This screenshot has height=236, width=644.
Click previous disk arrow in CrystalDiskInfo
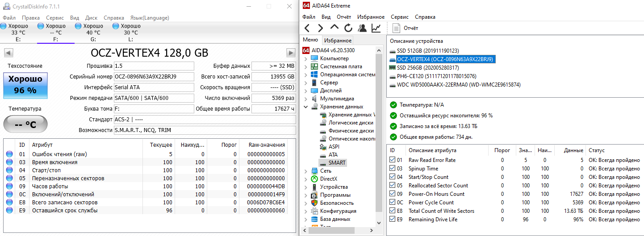tap(8, 53)
